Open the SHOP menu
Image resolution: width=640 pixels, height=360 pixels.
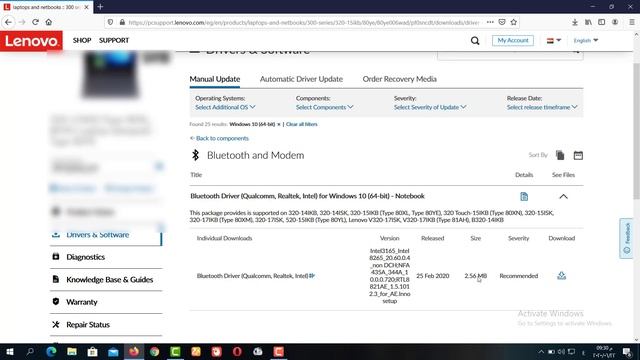(82, 40)
